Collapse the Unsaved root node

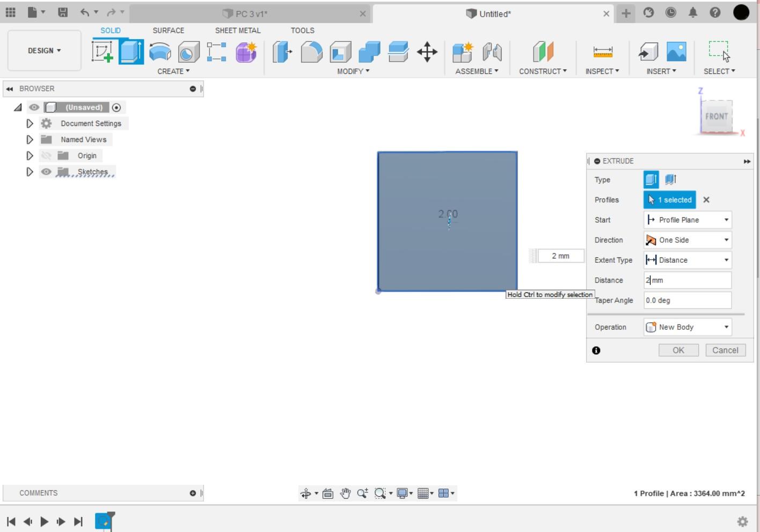pyautogui.click(x=18, y=107)
